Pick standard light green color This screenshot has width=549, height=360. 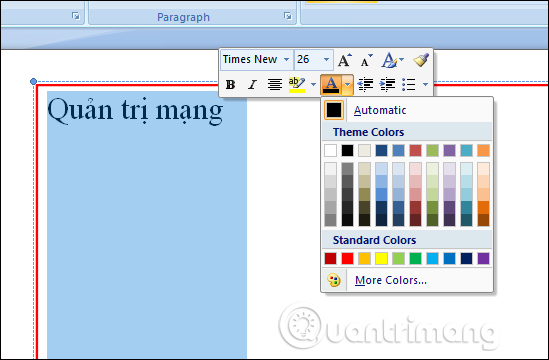click(x=398, y=258)
